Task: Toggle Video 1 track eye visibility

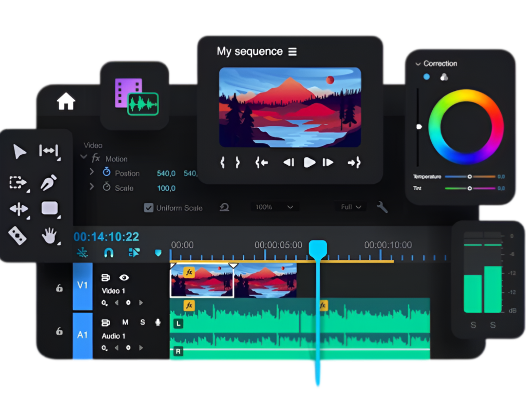Action: (x=124, y=278)
